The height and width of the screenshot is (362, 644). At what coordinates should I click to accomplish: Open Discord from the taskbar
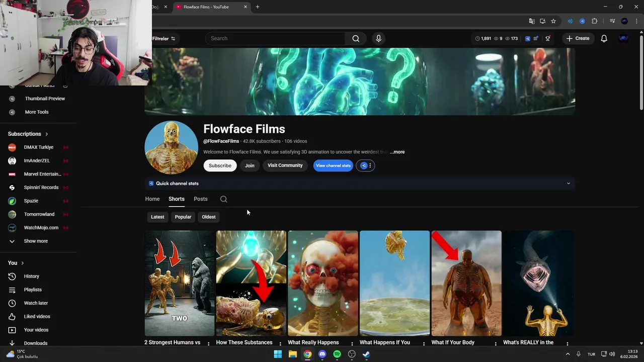[x=322, y=354]
